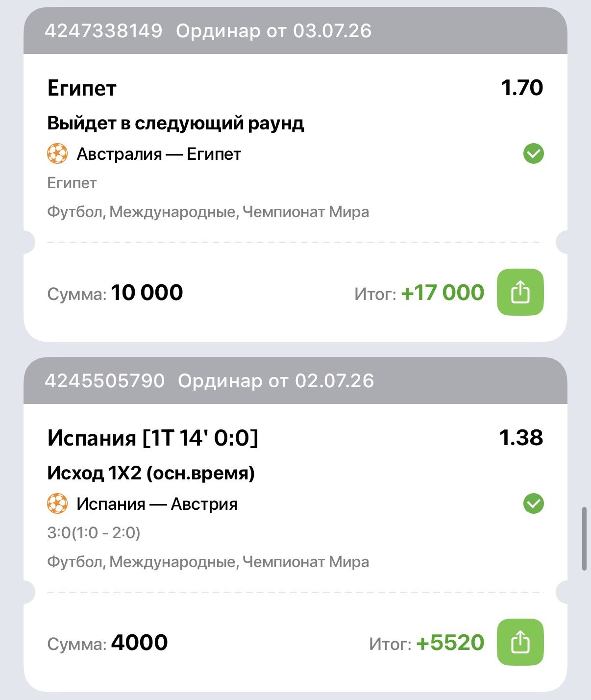Screen dimensions: 591x700
Task: Select the 1.70 odds value
Action: (x=522, y=88)
